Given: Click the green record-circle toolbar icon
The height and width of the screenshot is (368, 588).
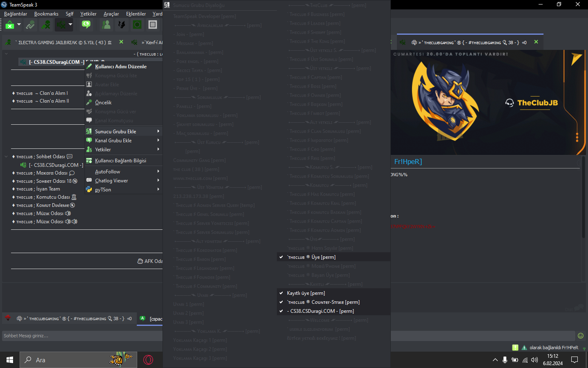Looking at the screenshot, I should pos(137,25).
